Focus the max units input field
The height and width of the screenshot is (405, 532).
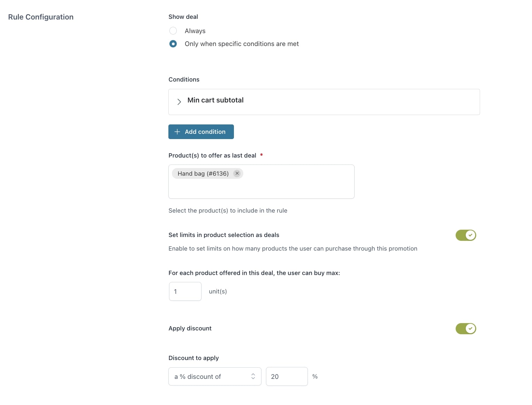(x=185, y=291)
